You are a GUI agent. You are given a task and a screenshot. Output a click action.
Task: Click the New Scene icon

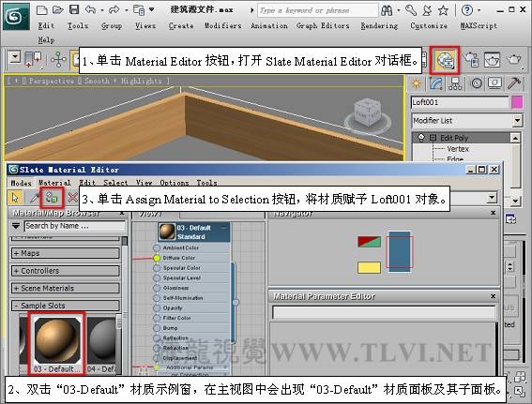41,10
